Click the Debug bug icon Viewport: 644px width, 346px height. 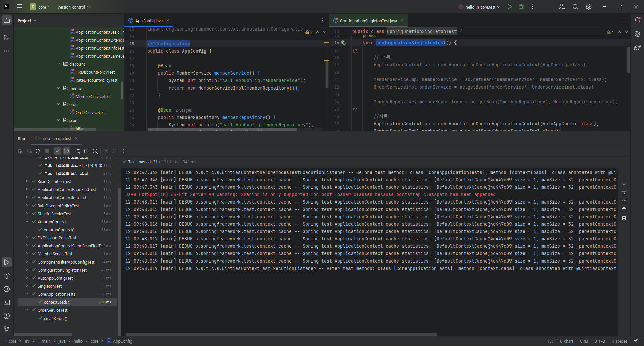[521, 7]
